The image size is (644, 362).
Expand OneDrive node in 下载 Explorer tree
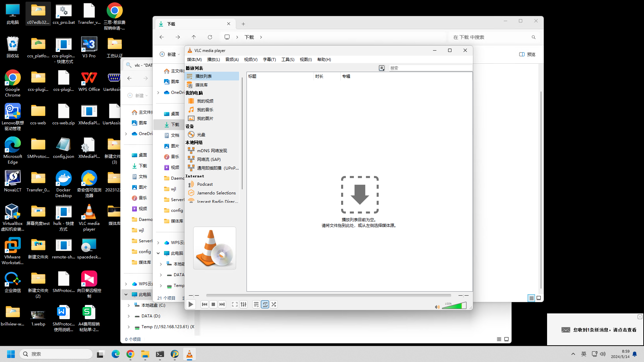pos(158,93)
